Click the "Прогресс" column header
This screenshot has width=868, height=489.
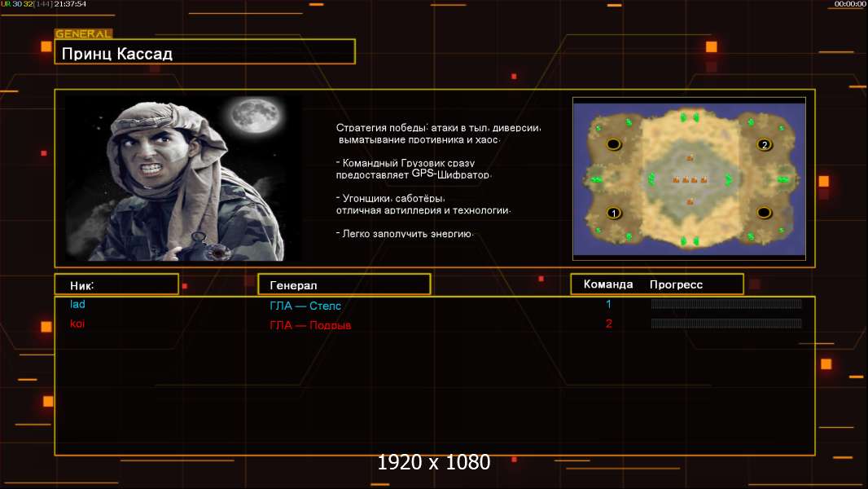pyautogui.click(x=676, y=284)
